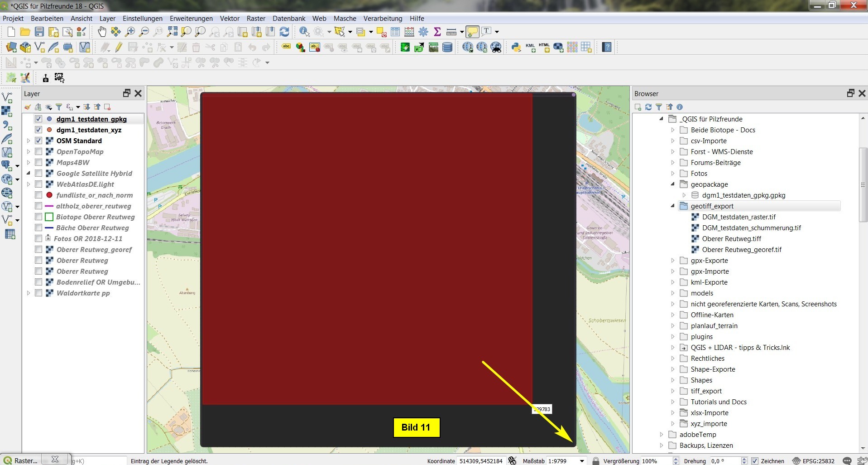The width and height of the screenshot is (868, 465).
Task: Open the Python console
Action: pyautogui.click(x=516, y=47)
